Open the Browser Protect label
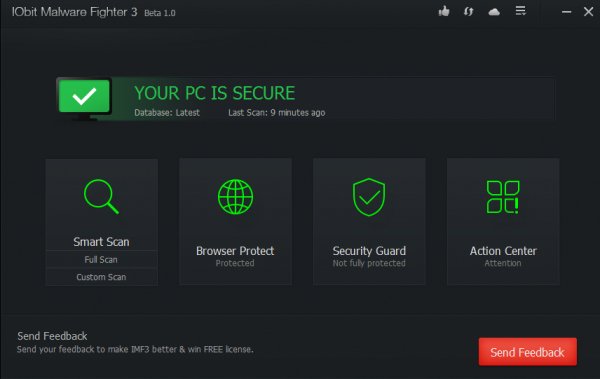 point(235,251)
